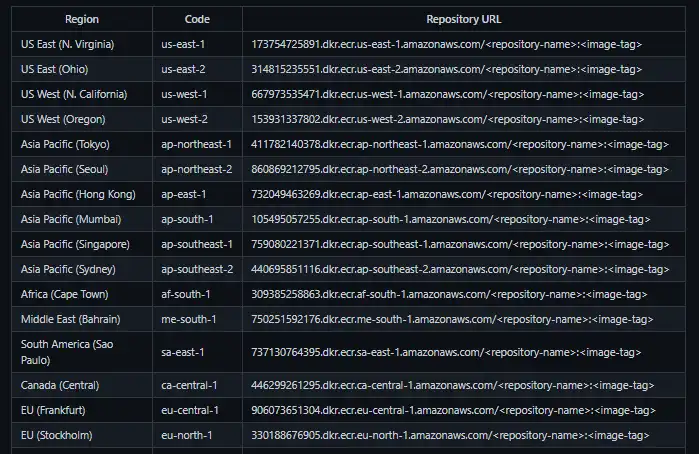Screen dimensions: 699x454
Task: Select the US East (Ohio) region cell
Action: [82, 69]
